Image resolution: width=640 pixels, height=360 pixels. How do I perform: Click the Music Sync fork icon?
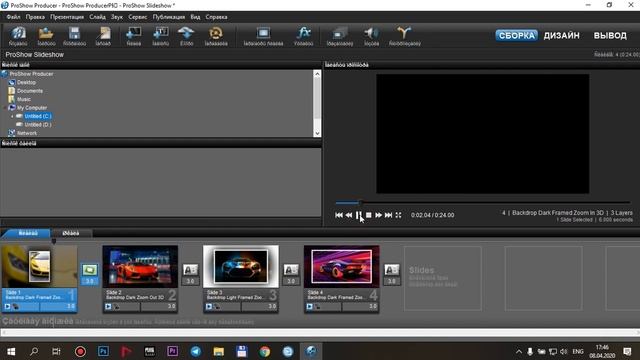[x=404, y=36]
